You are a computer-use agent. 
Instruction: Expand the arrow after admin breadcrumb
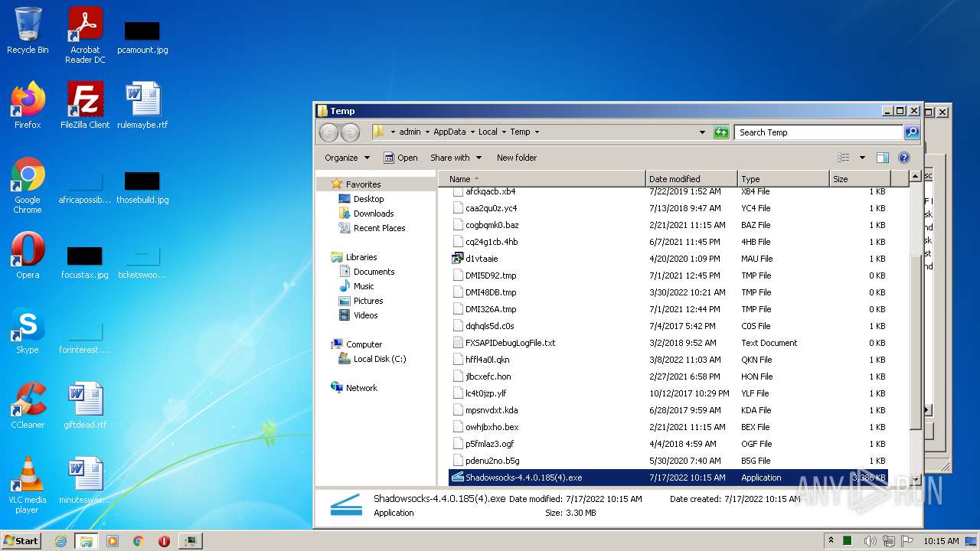coord(427,132)
